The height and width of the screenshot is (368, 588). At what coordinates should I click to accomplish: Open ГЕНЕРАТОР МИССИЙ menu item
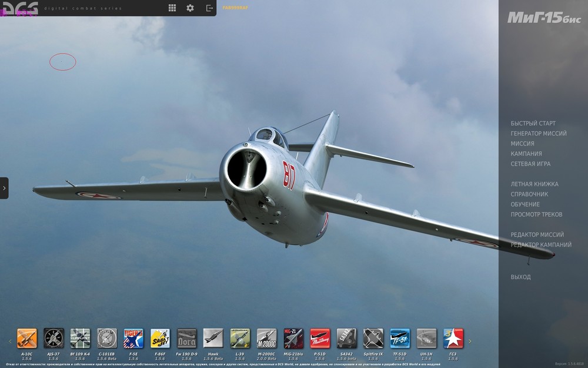coord(539,133)
